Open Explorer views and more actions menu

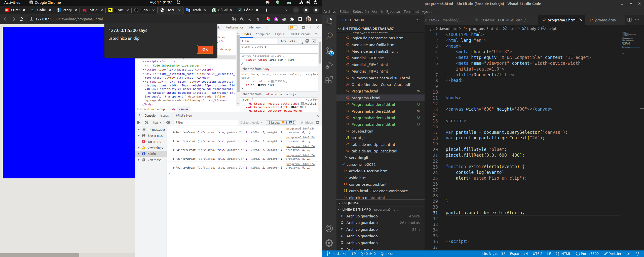[x=418, y=20]
